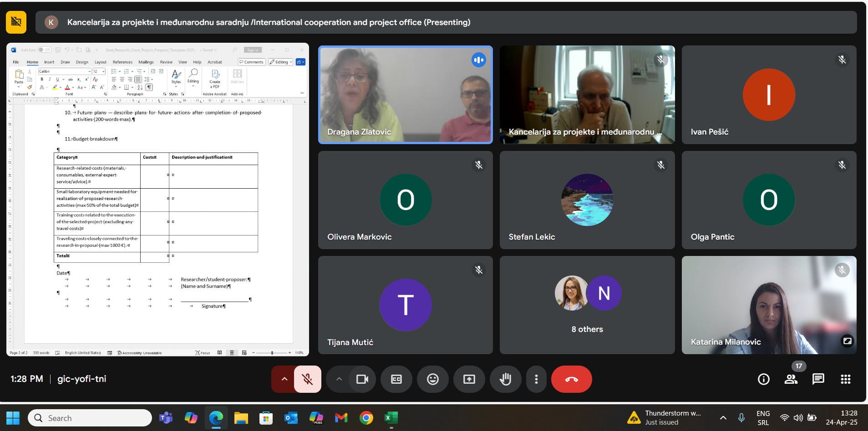Image resolution: width=868 pixels, height=431 pixels.
Task: Show the people participants list
Action: (x=791, y=379)
